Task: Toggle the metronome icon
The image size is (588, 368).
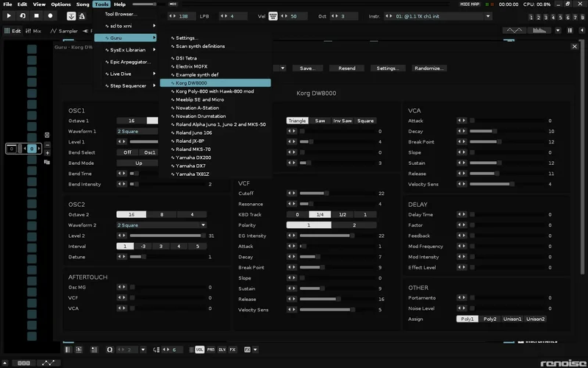Action: point(82,15)
